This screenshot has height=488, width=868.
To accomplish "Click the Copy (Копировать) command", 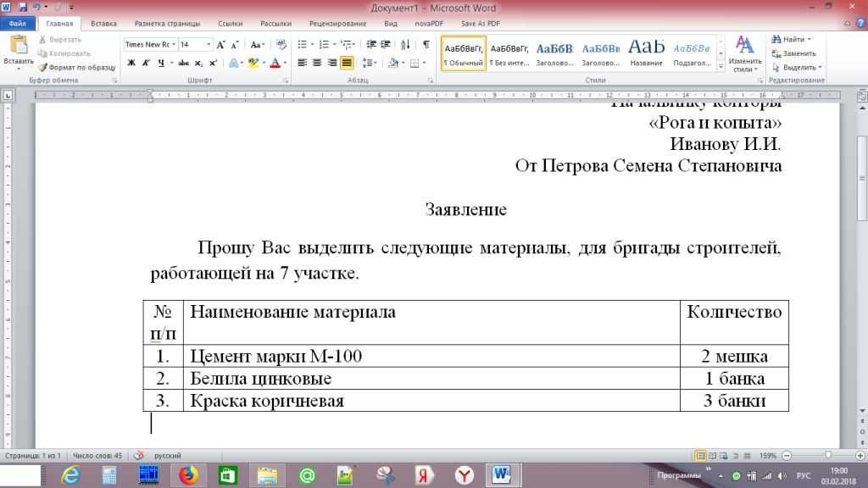I will [x=64, y=53].
